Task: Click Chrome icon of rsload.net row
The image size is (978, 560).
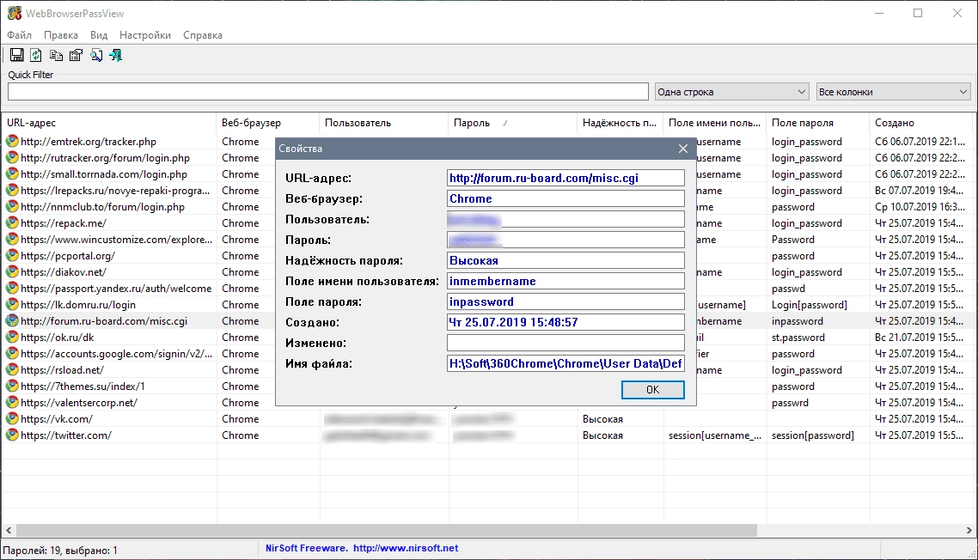Action: click(x=12, y=370)
